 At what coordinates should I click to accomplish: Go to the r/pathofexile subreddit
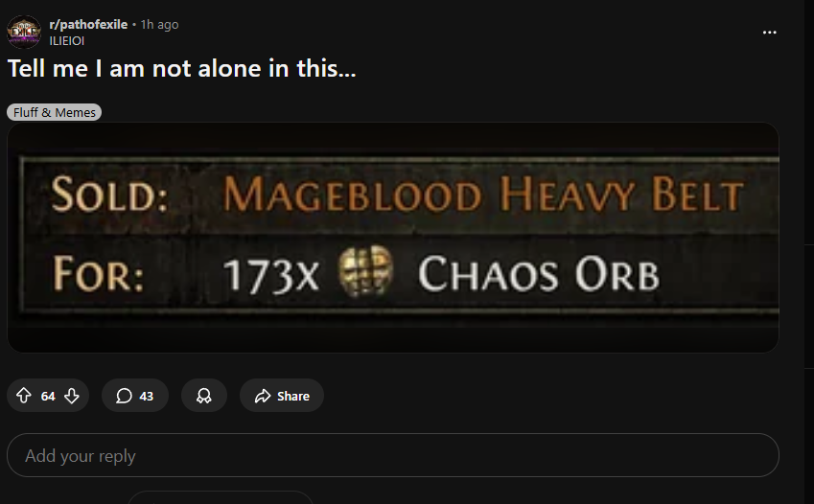(x=88, y=24)
